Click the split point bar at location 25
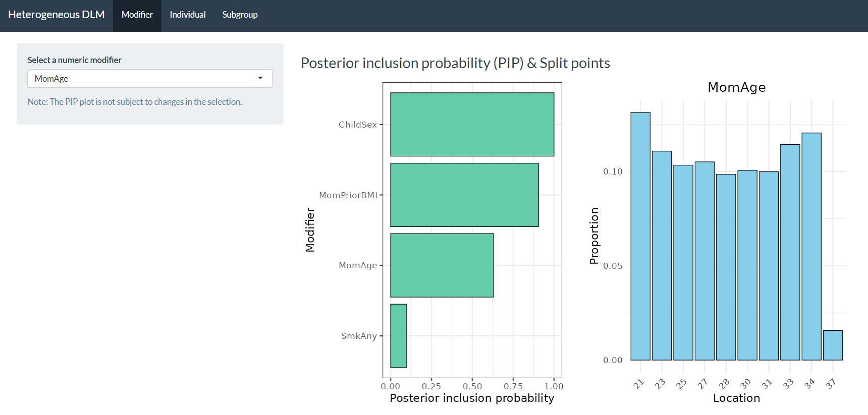The height and width of the screenshot is (415, 868). [683, 263]
